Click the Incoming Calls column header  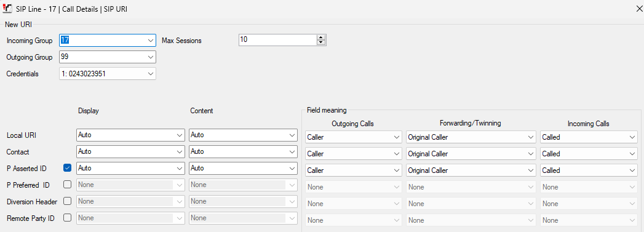589,123
